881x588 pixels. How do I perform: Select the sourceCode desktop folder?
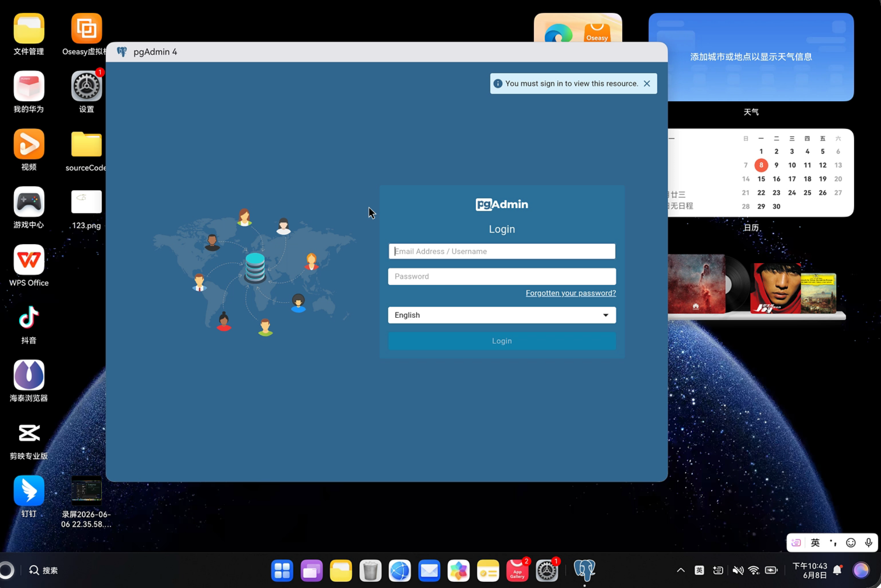coord(86,144)
